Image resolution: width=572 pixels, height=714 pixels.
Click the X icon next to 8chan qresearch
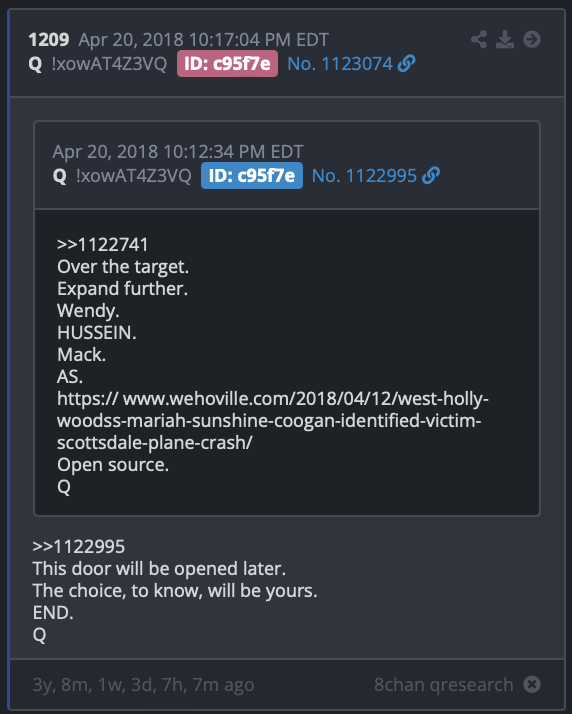coord(531,684)
